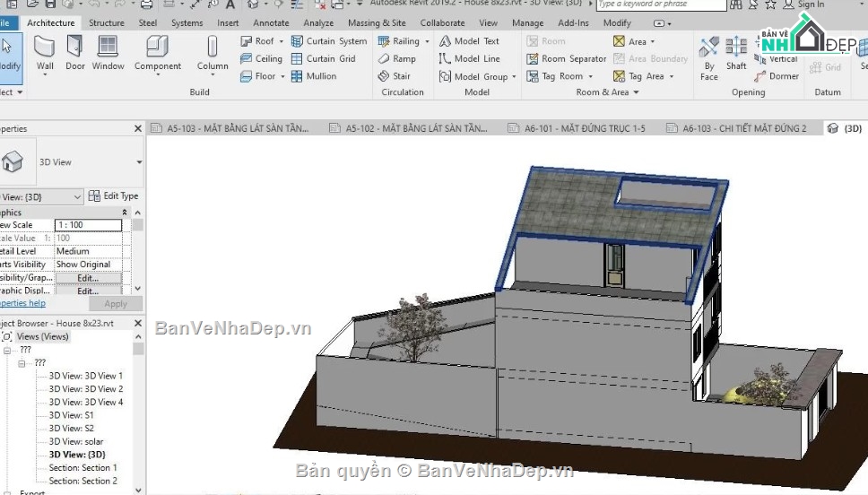This screenshot has width=868, height=495.
Task: Select the Tag Area tool
Action: pos(638,76)
